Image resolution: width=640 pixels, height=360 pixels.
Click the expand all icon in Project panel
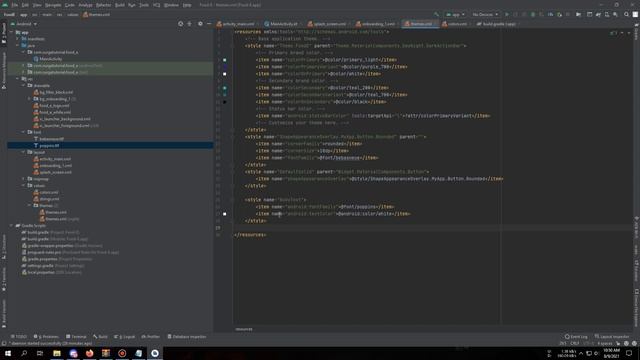pyautogui.click(x=189, y=24)
